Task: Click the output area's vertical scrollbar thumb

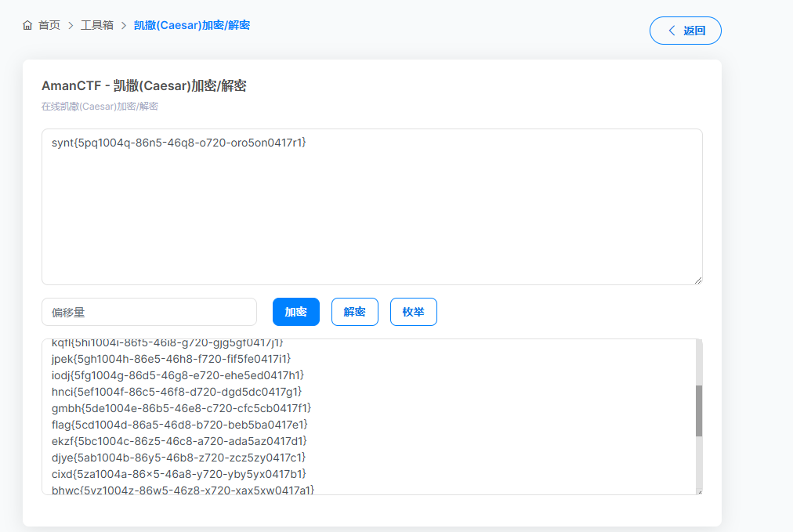Action: coord(698,410)
